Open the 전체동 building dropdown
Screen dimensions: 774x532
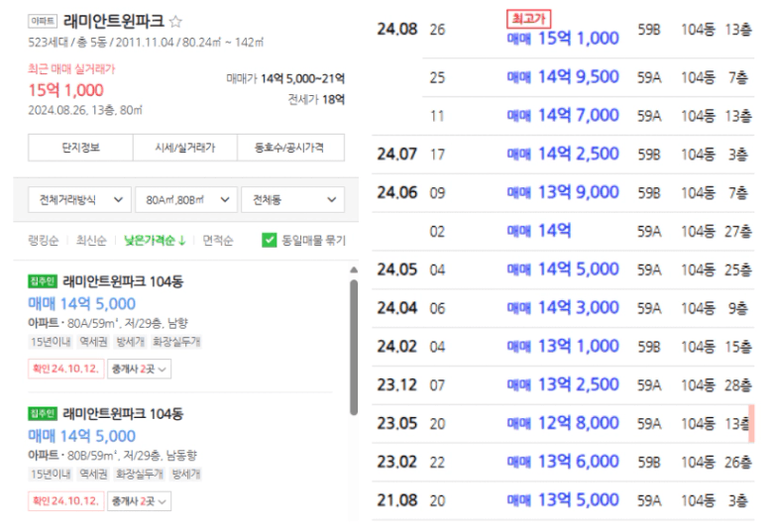pos(292,200)
